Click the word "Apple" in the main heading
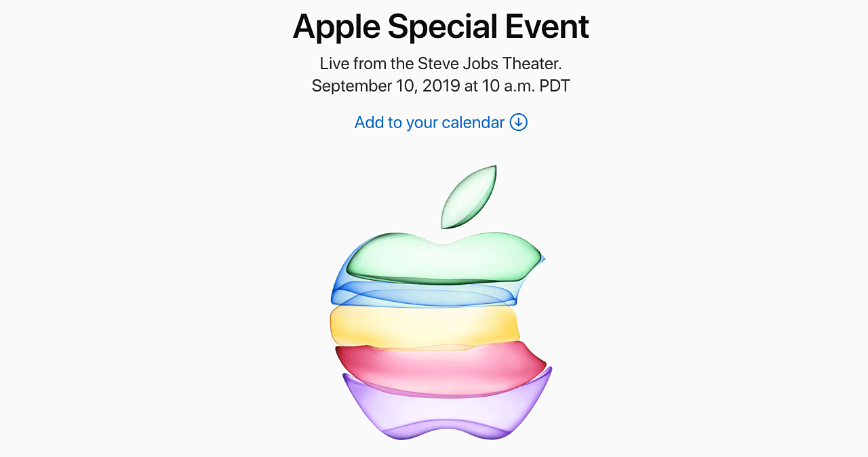Viewport: 868px width, 457px height. click(336, 27)
